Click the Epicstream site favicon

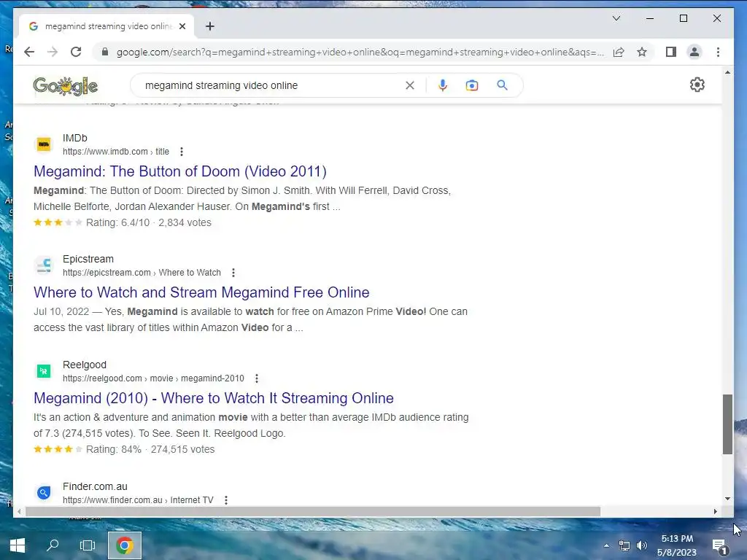pyautogui.click(x=44, y=265)
